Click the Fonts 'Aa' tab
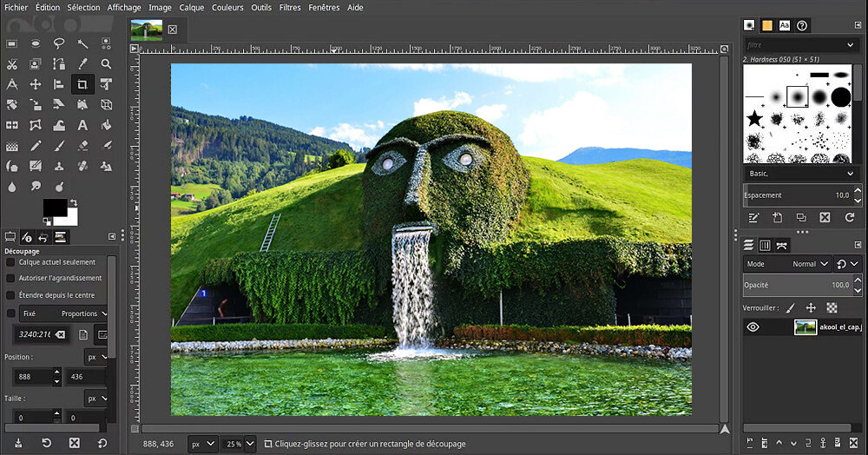Image resolution: width=868 pixels, height=455 pixels. click(x=785, y=25)
